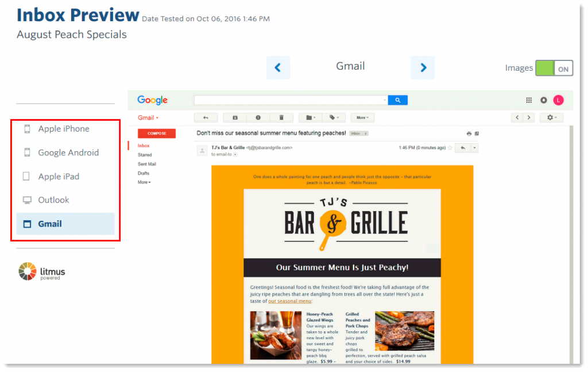Open the Labels tag dropdown
588x372 pixels.
point(334,118)
